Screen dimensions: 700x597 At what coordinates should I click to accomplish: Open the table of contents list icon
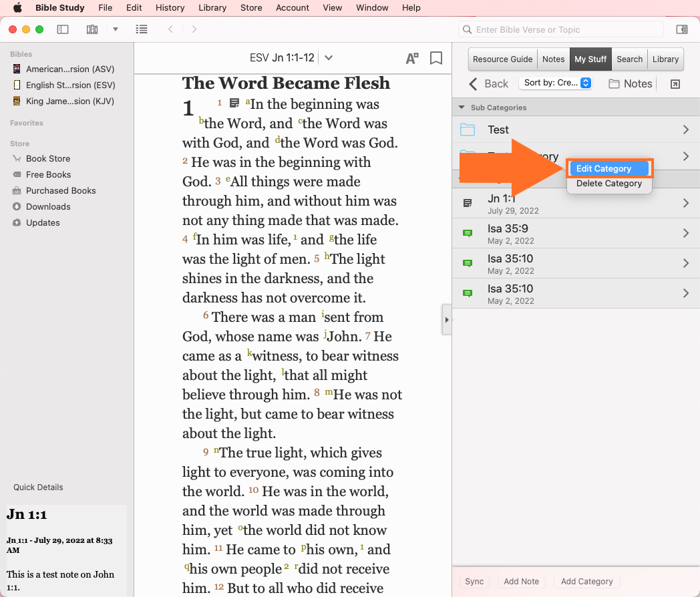(142, 29)
